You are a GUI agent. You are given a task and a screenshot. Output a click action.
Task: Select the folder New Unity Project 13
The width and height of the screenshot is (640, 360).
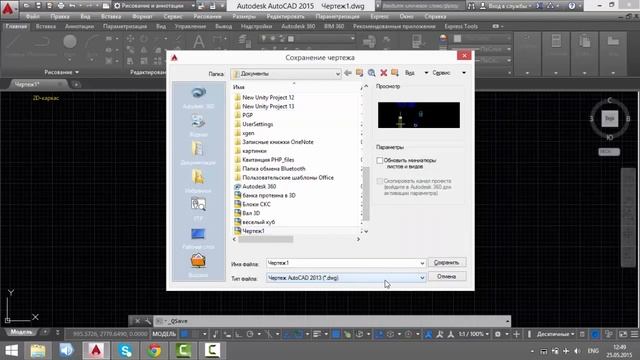point(264,107)
